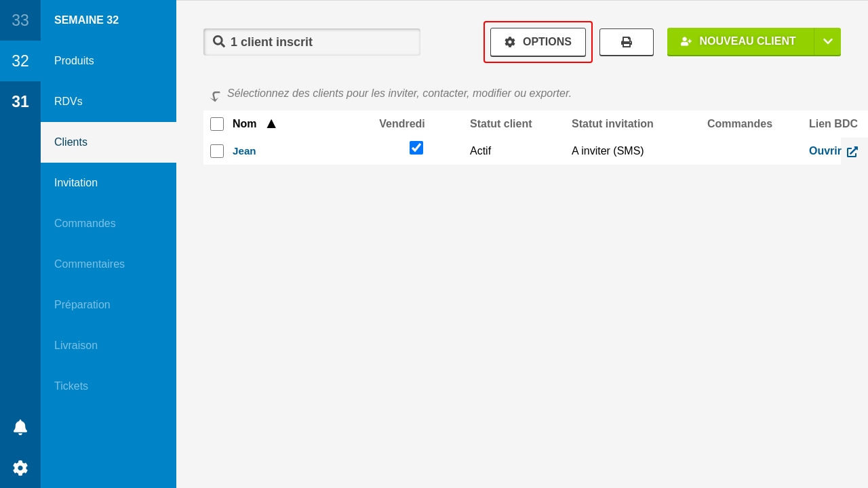Click the magnifier icon in the search box
Image resolution: width=868 pixels, height=488 pixels.
point(219,41)
